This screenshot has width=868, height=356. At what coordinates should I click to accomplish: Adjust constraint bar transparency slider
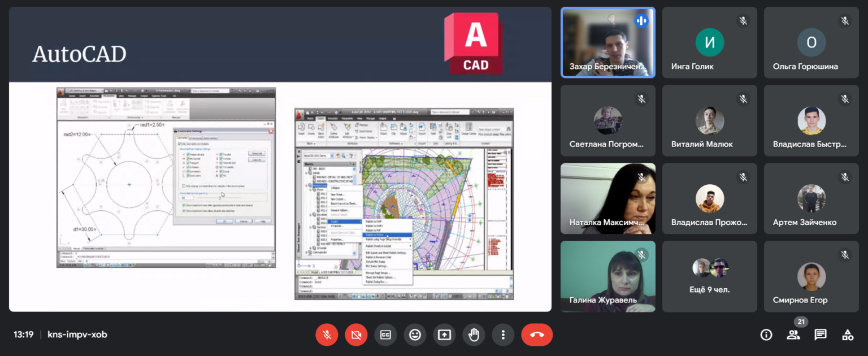pyautogui.click(x=220, y=198)
